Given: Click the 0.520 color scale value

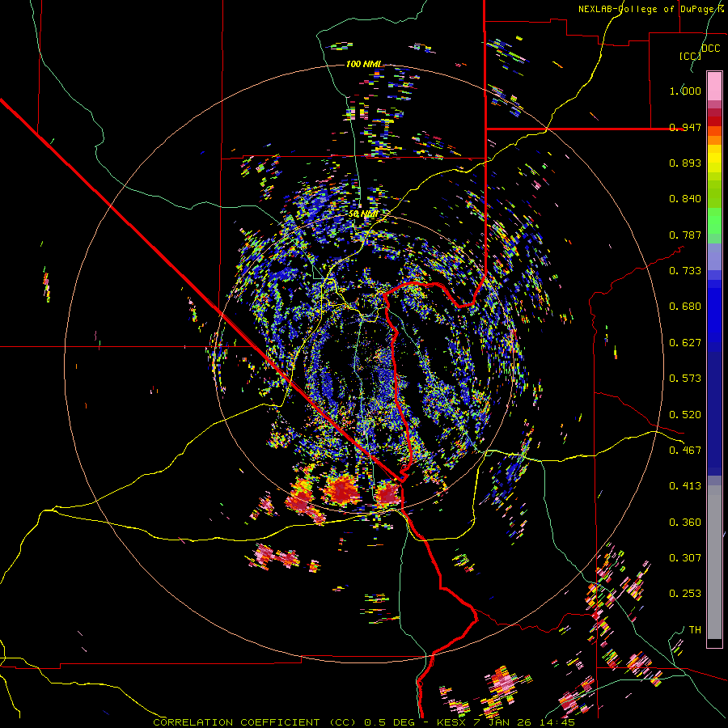Looking at the screenshot, I should click(x=685, y=415).
